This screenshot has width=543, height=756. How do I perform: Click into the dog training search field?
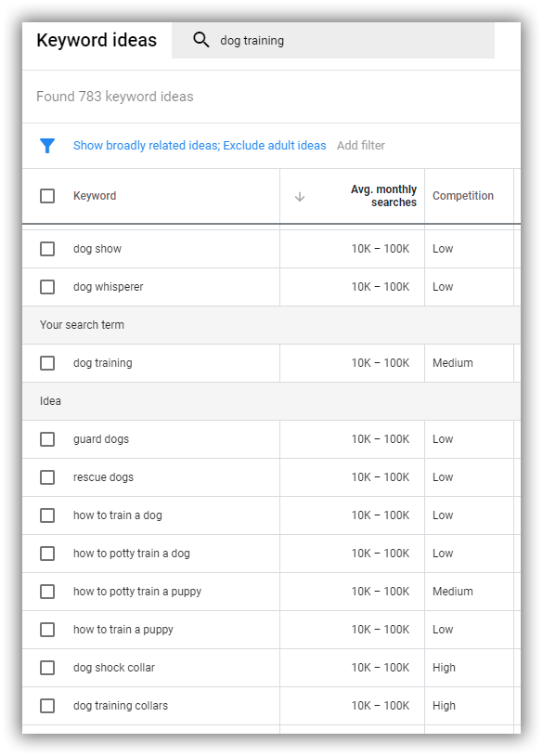(x=333, y=41)
